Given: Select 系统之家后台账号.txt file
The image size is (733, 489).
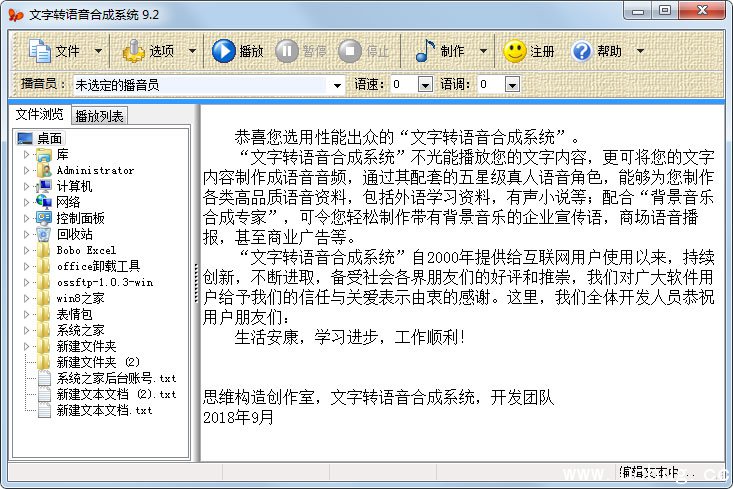Looking at the screenshot, I should pyautogui.click(x=116, y=378).
